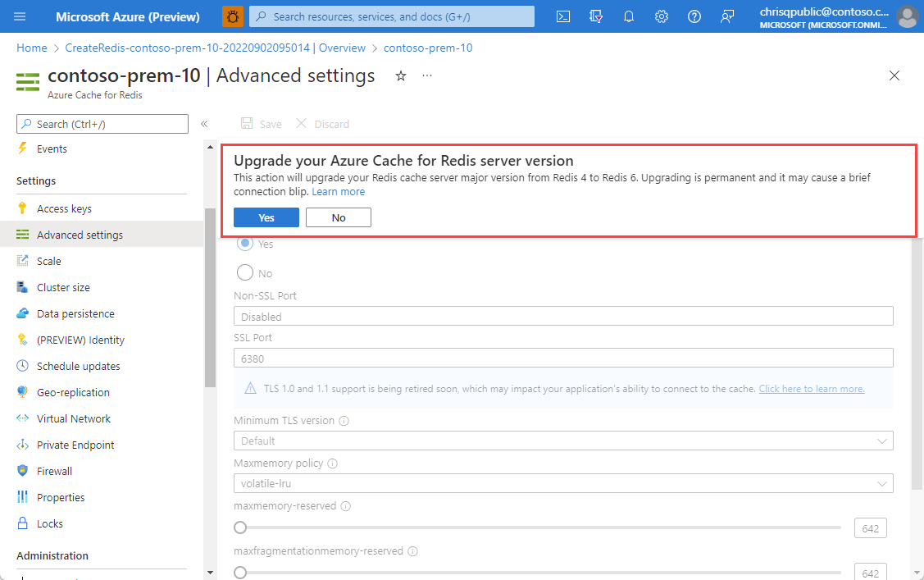Confirm upgrade by clicking Yes button

point(266,217)
